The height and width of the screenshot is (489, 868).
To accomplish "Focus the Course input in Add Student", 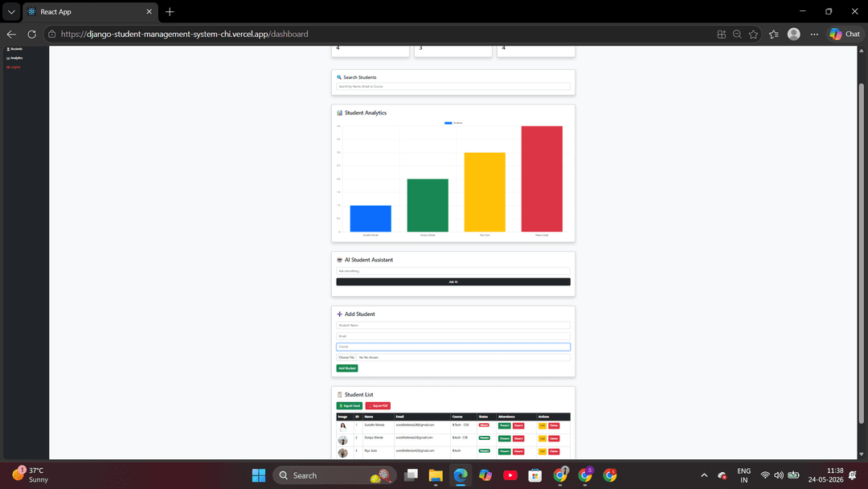I will coord(452,347).
